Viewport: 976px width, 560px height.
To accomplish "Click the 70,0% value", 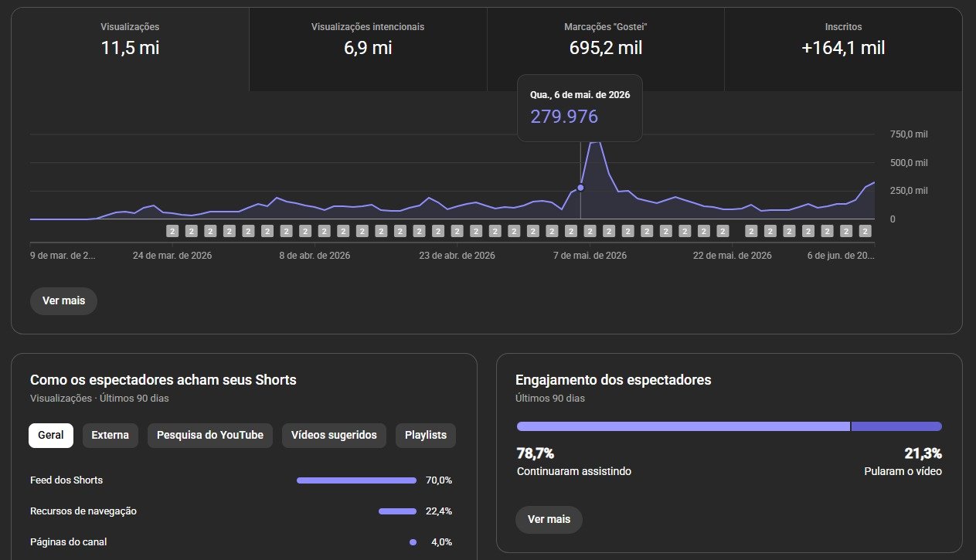I will (439, 480).
